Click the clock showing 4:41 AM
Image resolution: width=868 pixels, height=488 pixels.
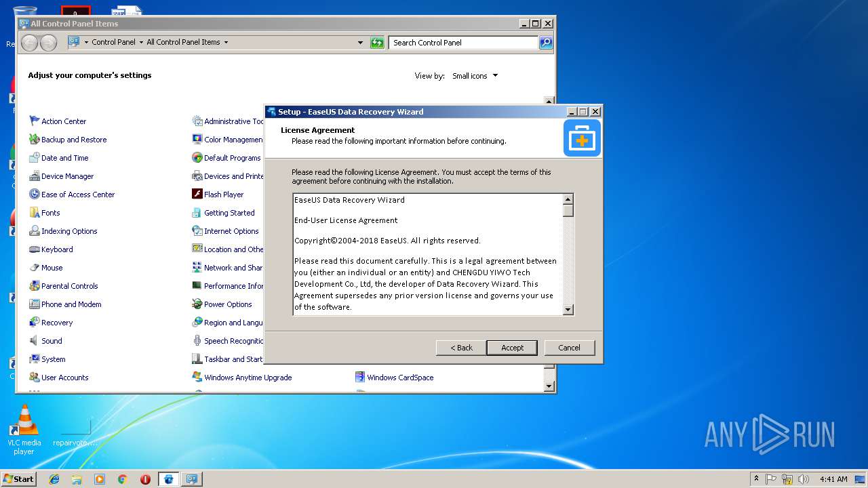[833, 479]
